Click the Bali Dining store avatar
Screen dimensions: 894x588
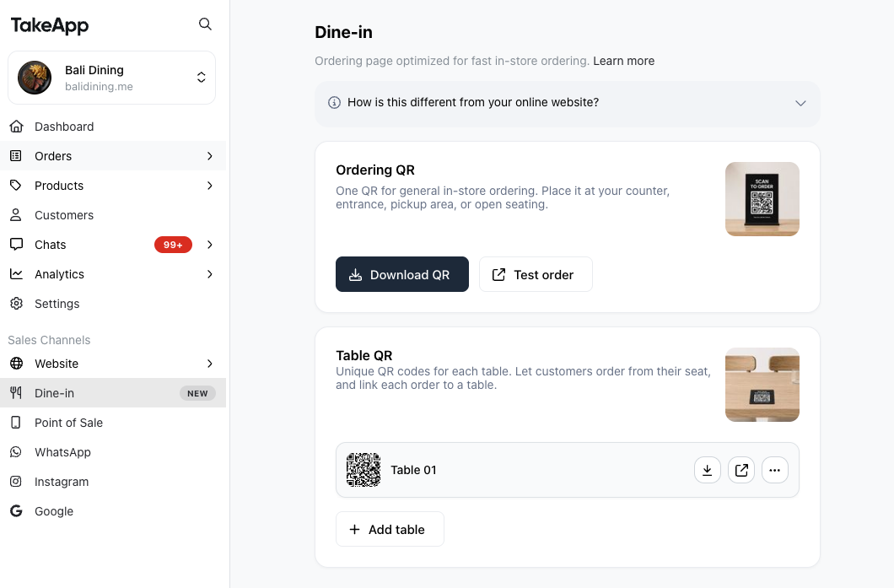click(35, 78)
